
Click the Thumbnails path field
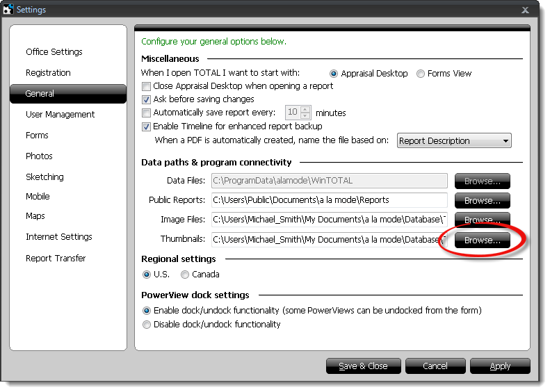coord(330,240)
